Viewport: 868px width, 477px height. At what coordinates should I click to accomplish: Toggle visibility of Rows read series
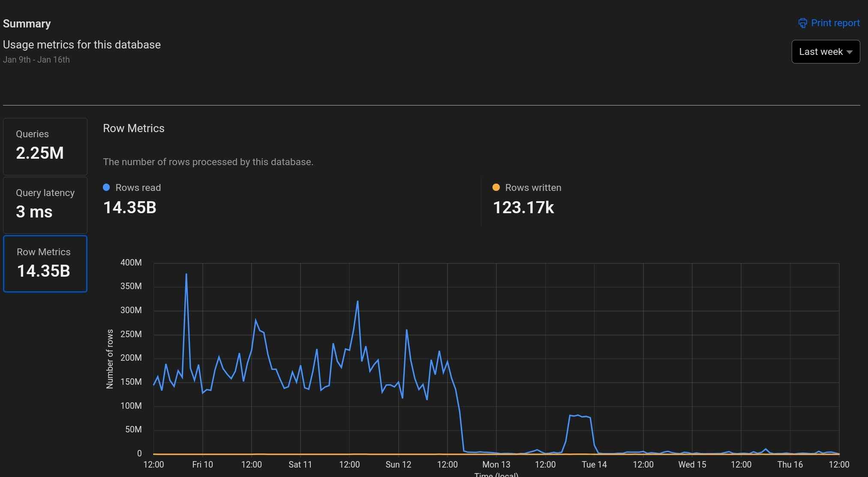coord(132,187)
